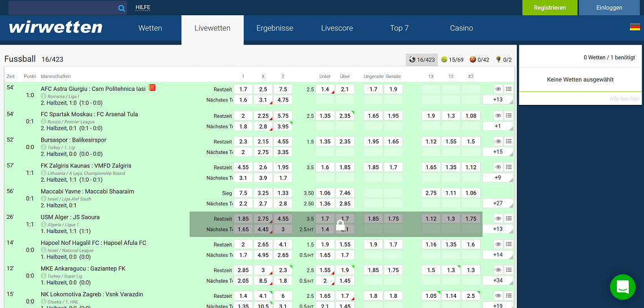Select the basketball 0/42 sport filter

click(x=480, y=60)
